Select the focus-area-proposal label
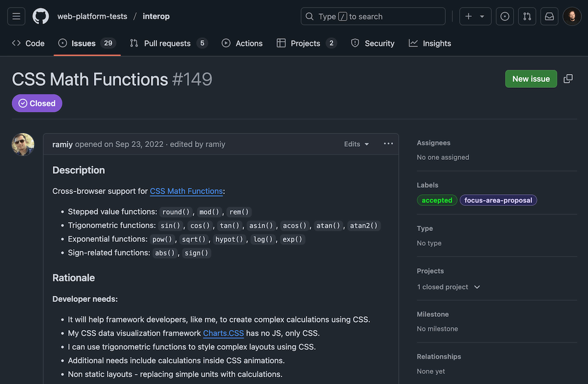Screen dimensions: 588x384 point(498,200)
